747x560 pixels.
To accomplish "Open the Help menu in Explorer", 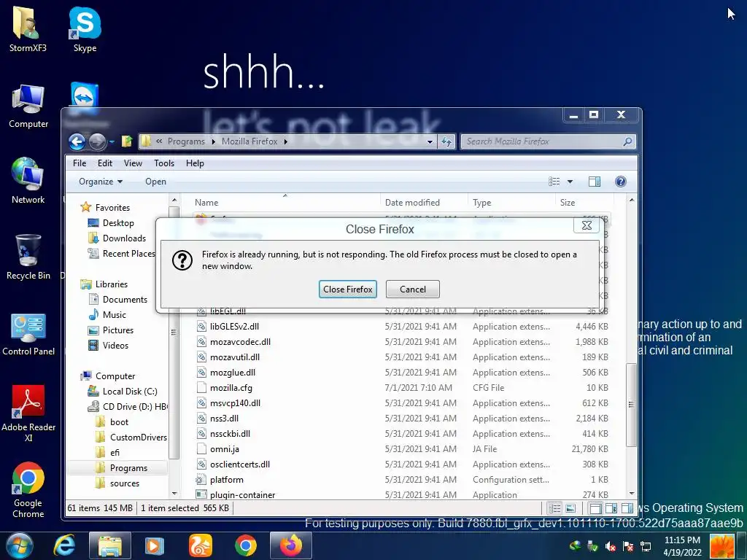I will (195, 163).
